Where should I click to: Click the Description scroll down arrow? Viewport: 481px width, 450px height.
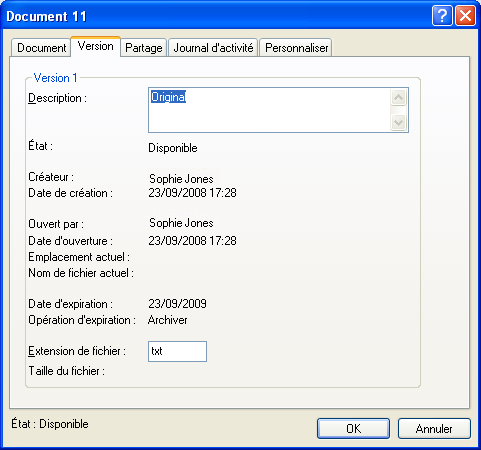tap(398, 122)
